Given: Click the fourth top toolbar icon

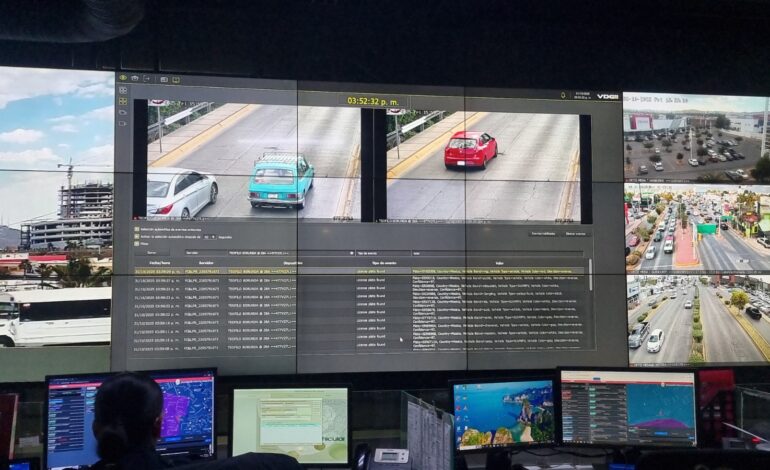Looking at the screenshot, I should (164, 79).
